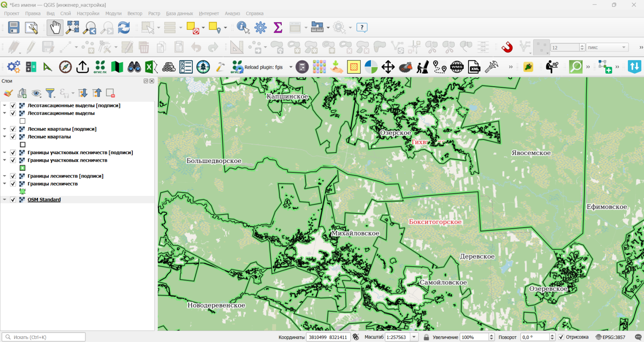This screenshot has height=342, width=644.
Task: Click the Excel export icon
Action: (x=151, y=67)
